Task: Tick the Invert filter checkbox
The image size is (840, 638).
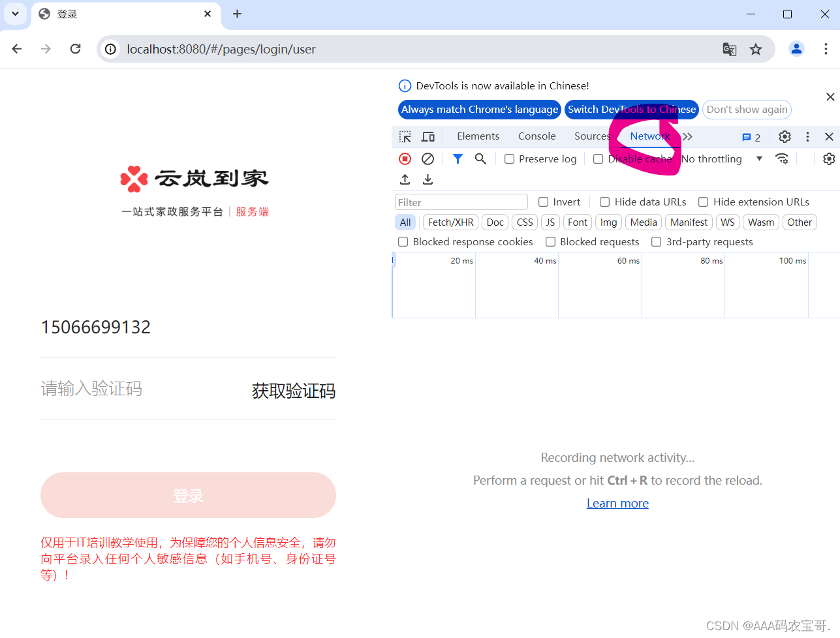Action: coord(543,202)
